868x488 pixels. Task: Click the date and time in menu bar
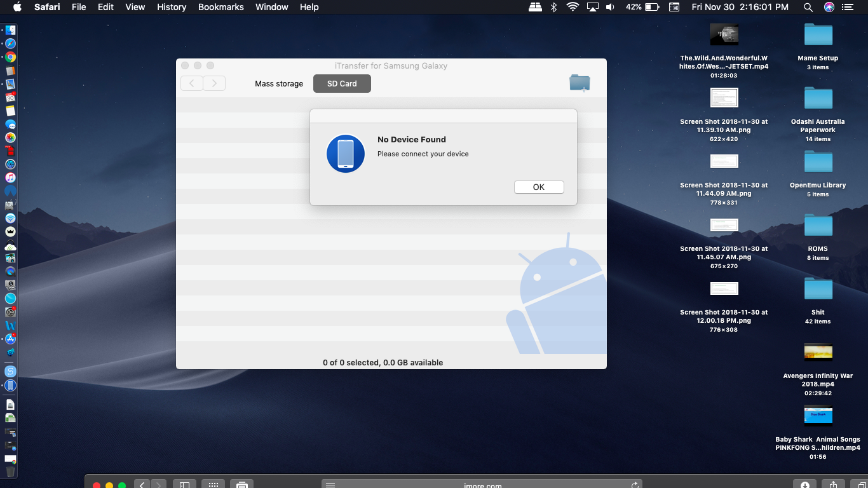click(x=740, y=7)
